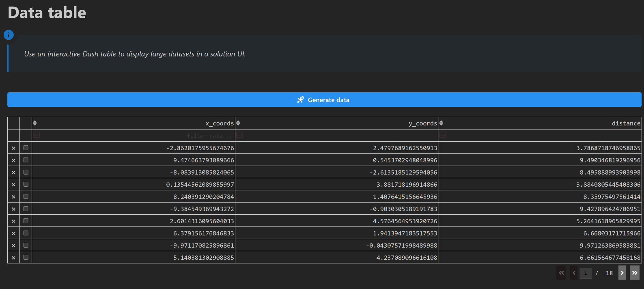The image size is (644, 289).
Task: Sort table by x_coords column
Action: (x=35, y=123)
